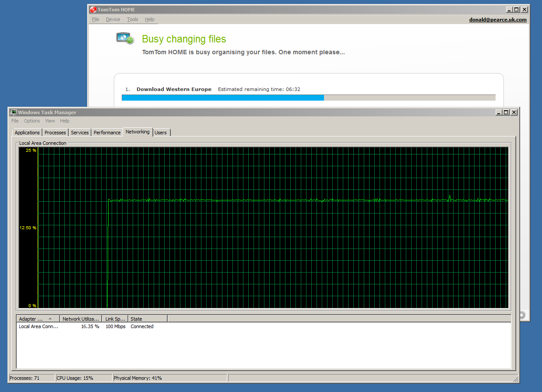Open Help menu in TomTom HOME
This screenshot has height=392, width=542.
pyautogui.click(x=150, y=19)
